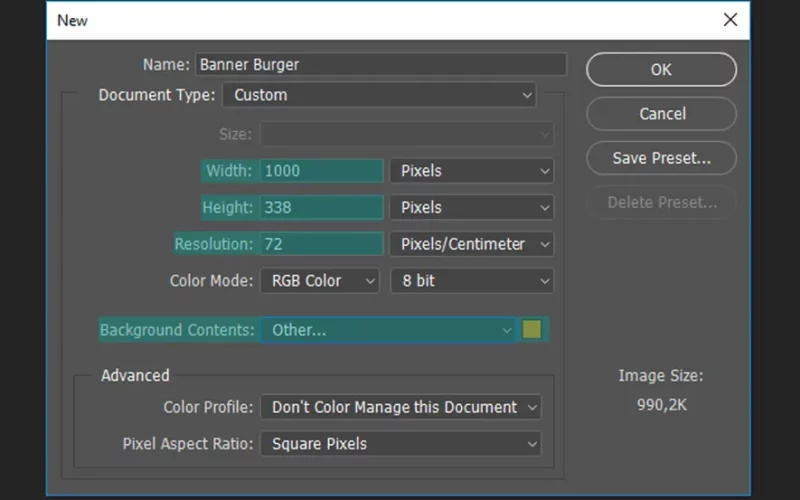
Task: Open the Document Type dropdown set to Custom
Action: click(379, 95)
